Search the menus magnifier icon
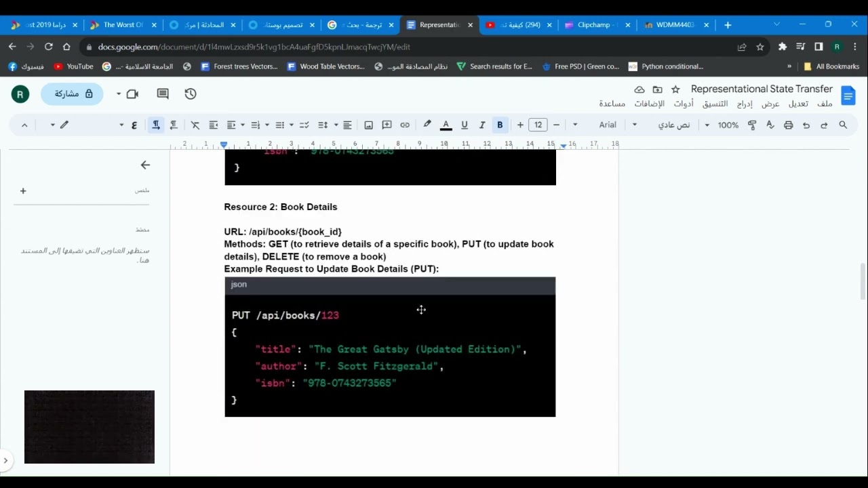This screenshot has width=868, height=488. pyautogui.click(x=844, y=125)
